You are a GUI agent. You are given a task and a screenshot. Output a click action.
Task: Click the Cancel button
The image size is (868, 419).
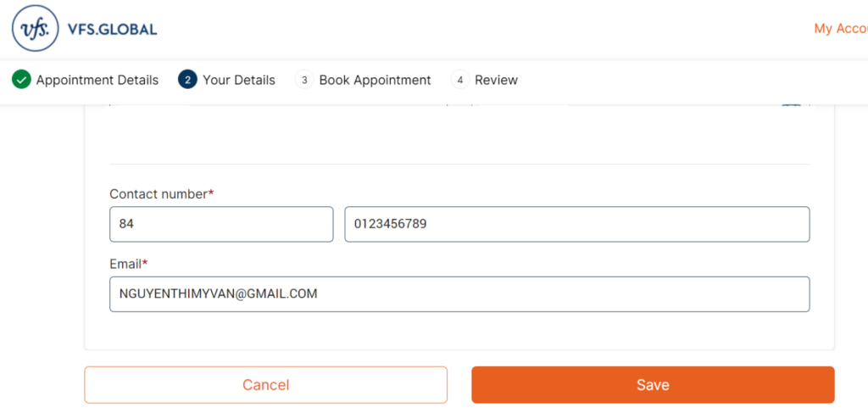point(265,384)
